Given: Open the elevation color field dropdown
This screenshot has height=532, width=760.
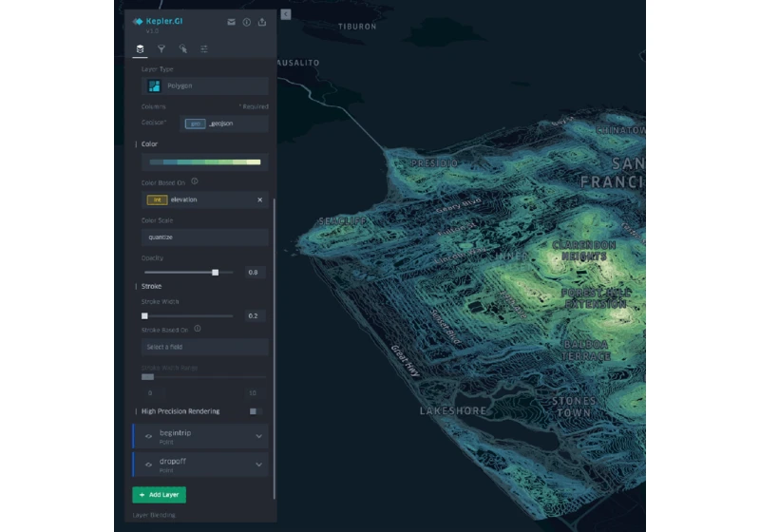Looking at the screenshot, I should (x=205, y=199).
